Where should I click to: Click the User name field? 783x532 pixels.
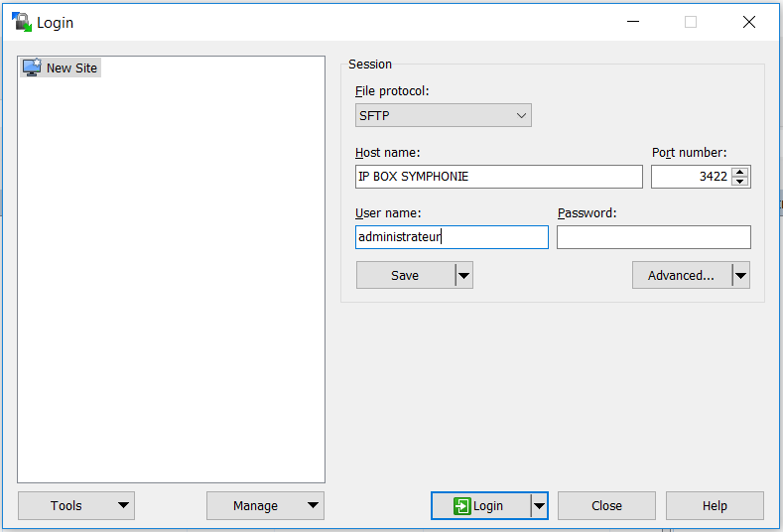click(452, 237)
